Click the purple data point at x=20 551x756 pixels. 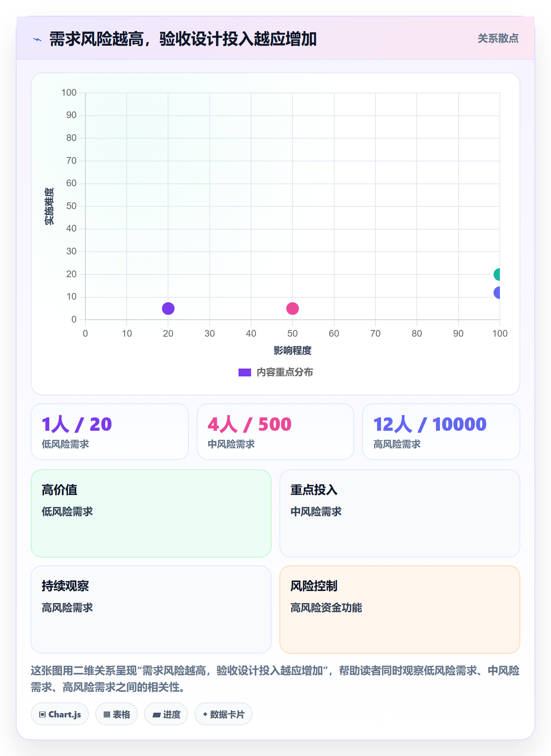point(168,309)
